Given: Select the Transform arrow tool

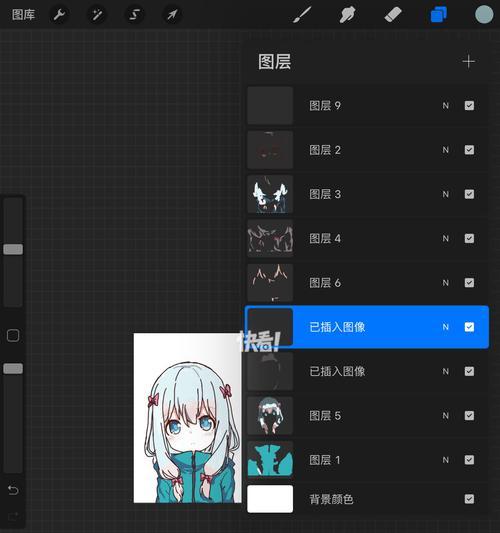Looking at the screenshot, I should [x=172, y=15].
